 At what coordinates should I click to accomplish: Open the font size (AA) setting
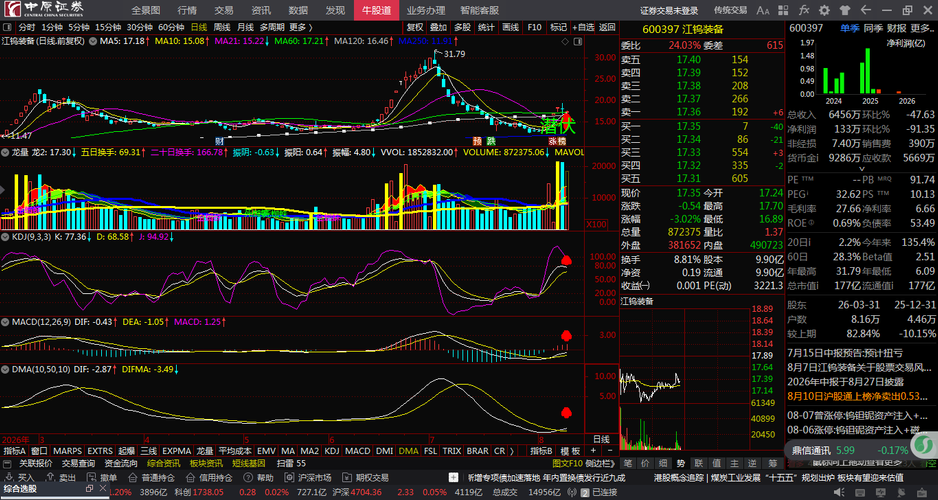pyautogui.click(x=763, y=10)
